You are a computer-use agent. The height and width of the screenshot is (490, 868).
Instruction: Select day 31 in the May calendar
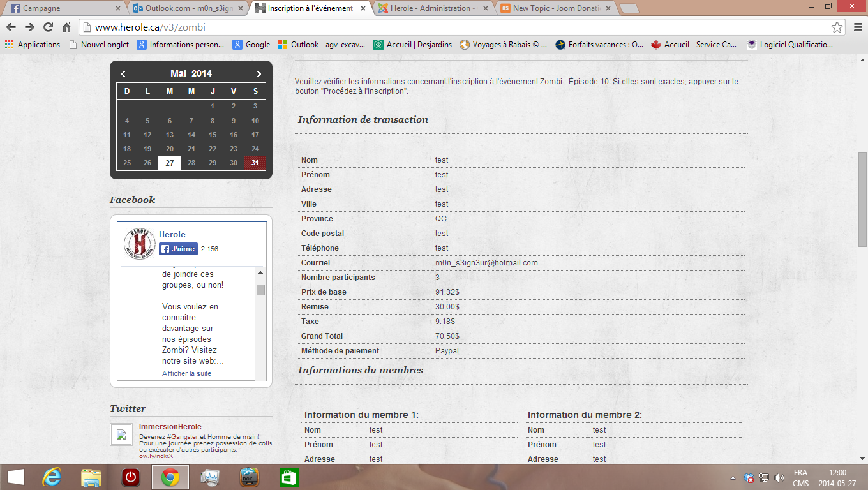click(x=255, y=163)
